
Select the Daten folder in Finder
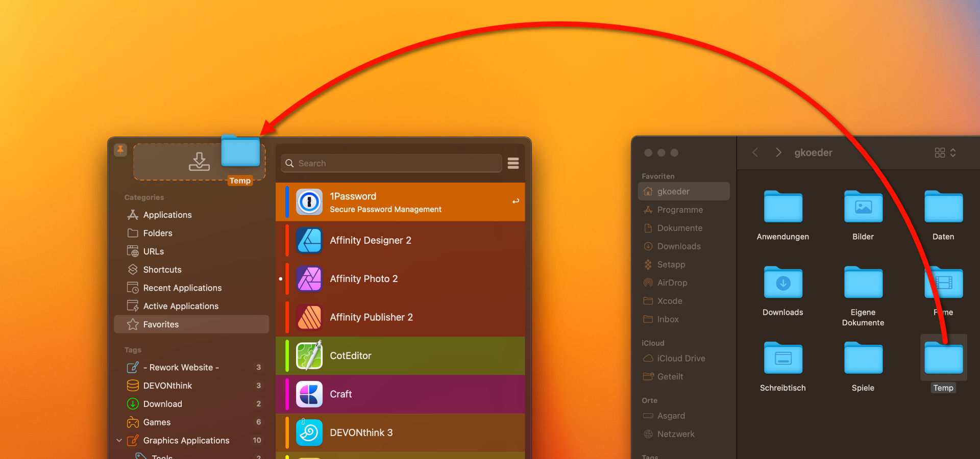(x=943, y=207)
